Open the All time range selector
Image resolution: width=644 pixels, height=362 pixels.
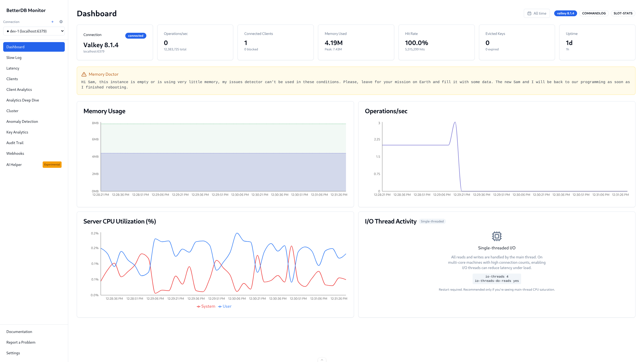click(x=537, y=13)
